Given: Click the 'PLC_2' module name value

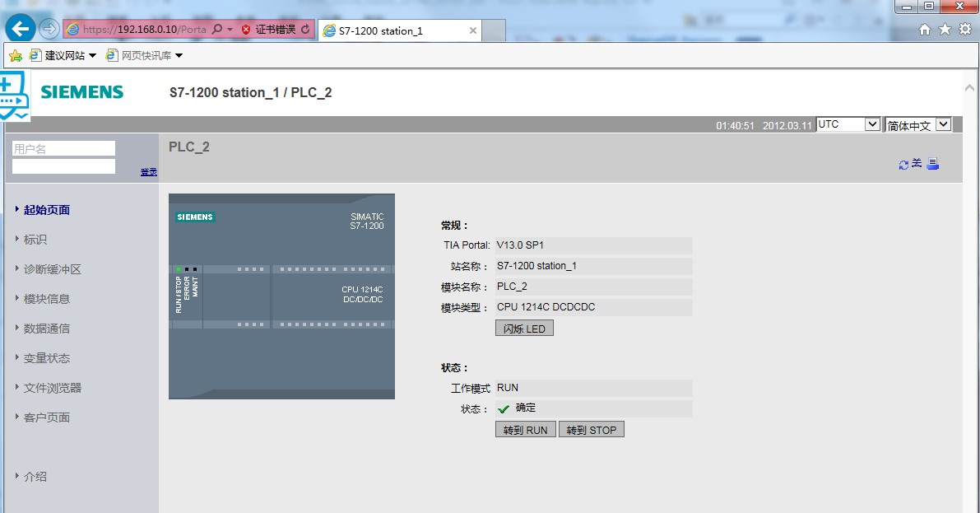Looking at the screenshot, I should point(512,287).
